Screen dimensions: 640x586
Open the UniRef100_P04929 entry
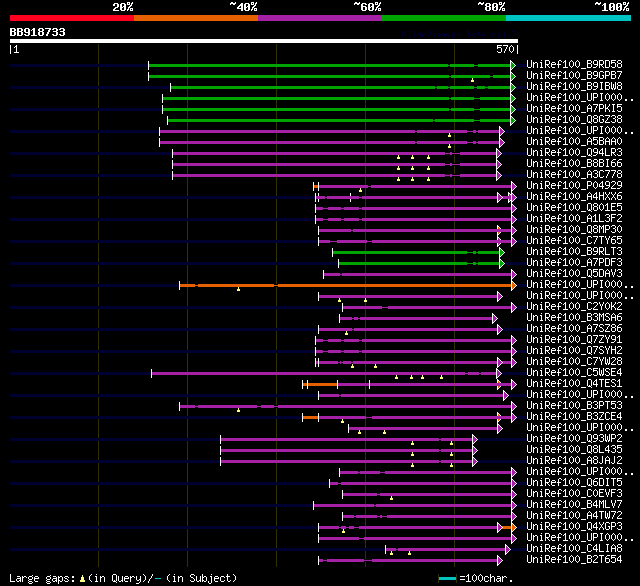click(x=574, y=186)
